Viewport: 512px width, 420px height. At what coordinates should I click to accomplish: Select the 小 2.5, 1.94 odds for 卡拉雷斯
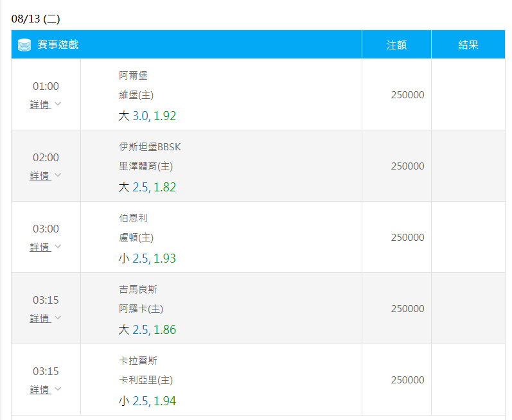(147, 401)
